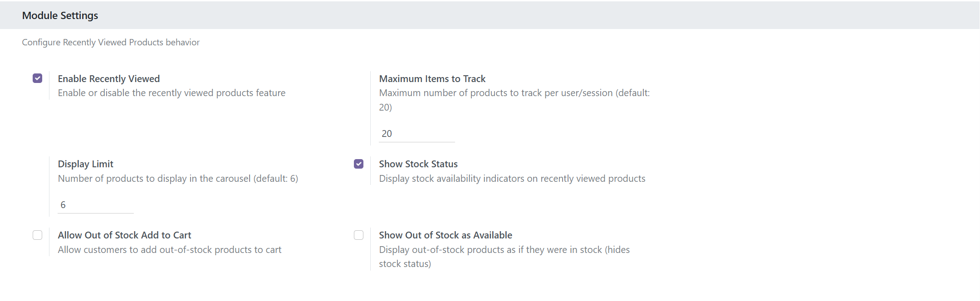Enable Show Out of Stock as Available
This screenshot has width=980, height=301.
tap(359, 235)
